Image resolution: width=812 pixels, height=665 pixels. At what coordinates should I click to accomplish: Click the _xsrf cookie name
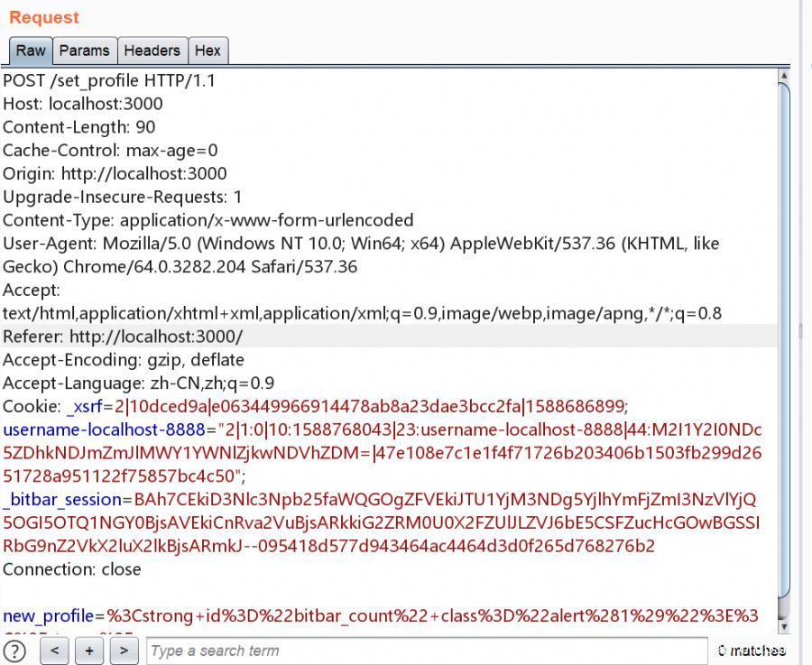(86, 406)
